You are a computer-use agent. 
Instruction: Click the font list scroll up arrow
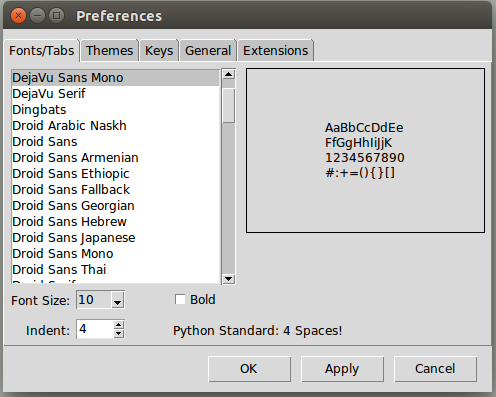[x=228, y=74]
